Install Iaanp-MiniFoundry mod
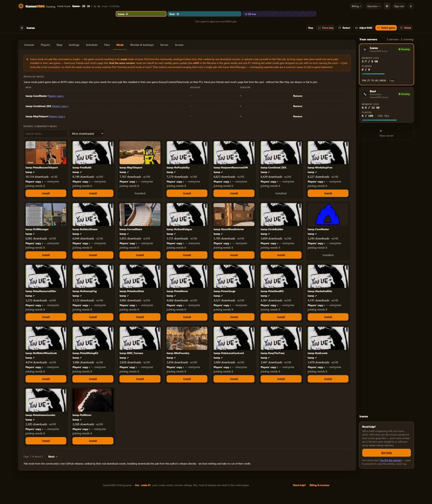 tap(187, 379)
